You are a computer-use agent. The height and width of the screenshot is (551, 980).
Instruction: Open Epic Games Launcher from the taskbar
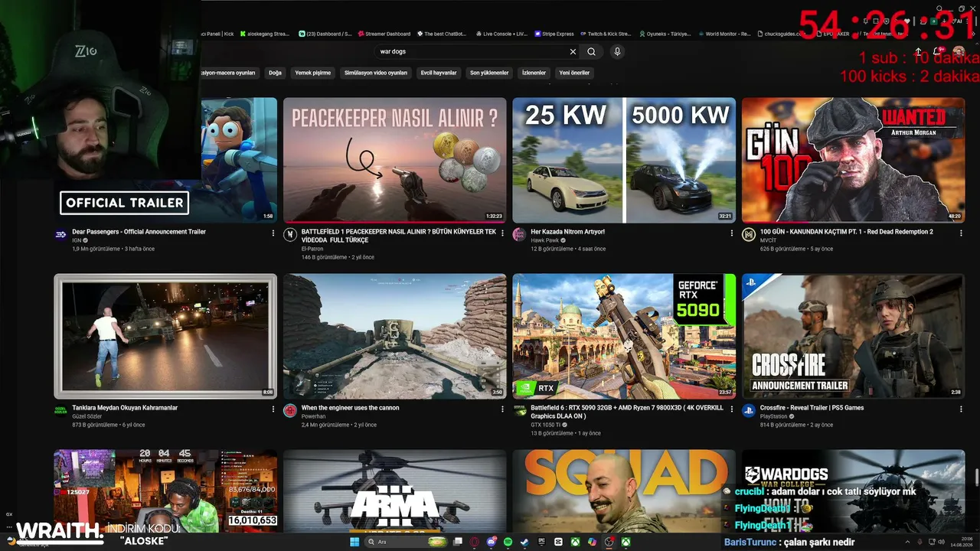(541, 542)
